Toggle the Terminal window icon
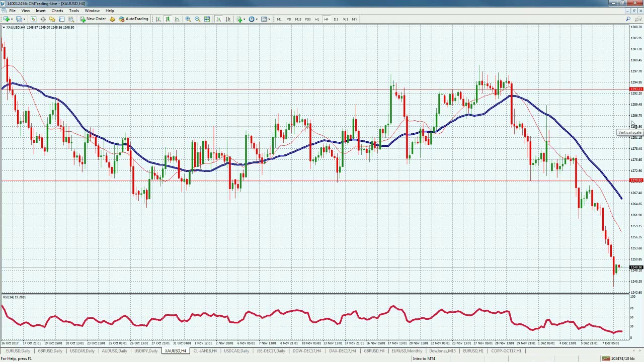This screenshot has width=644, height=362. tap(61, 19)
